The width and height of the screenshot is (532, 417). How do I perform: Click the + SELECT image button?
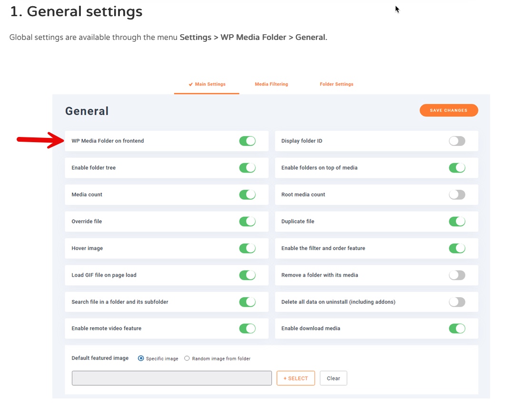[x=296, y=378]
